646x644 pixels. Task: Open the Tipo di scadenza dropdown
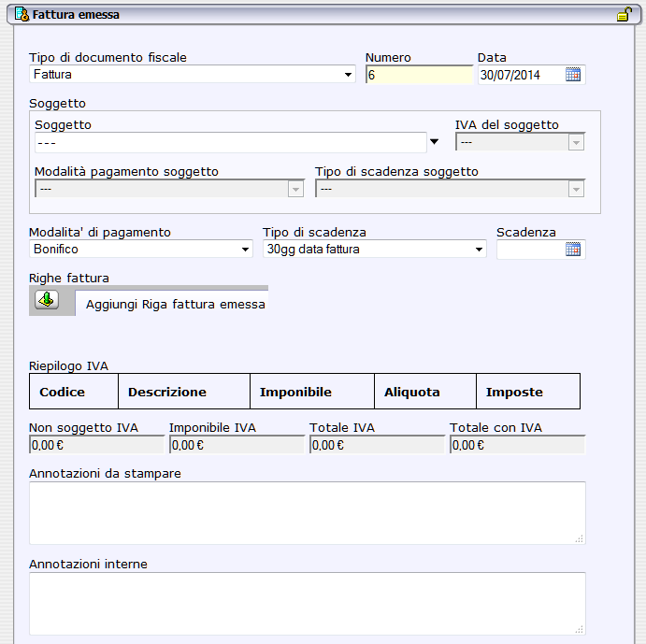coord(479,250)
